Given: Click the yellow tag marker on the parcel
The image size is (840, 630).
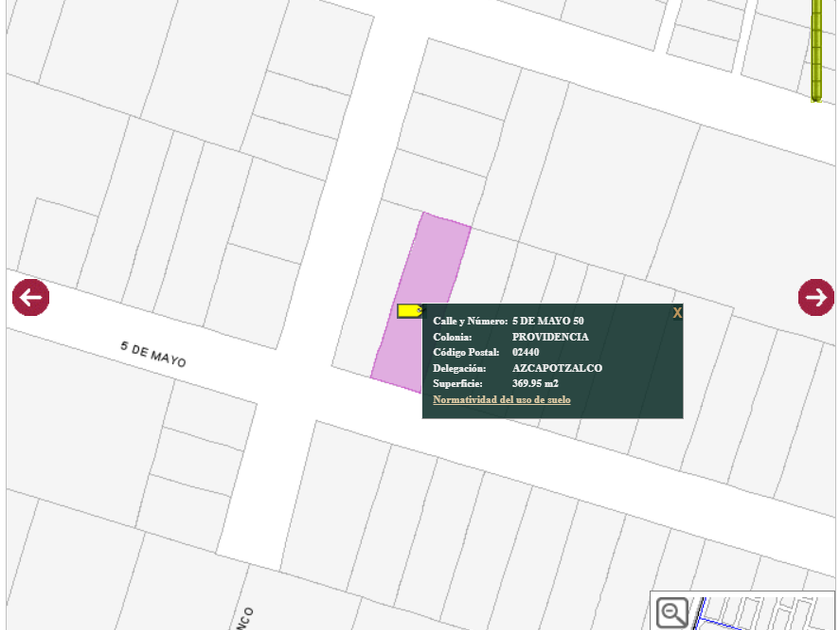Looking at the screenshot, I should coord(408,311).
